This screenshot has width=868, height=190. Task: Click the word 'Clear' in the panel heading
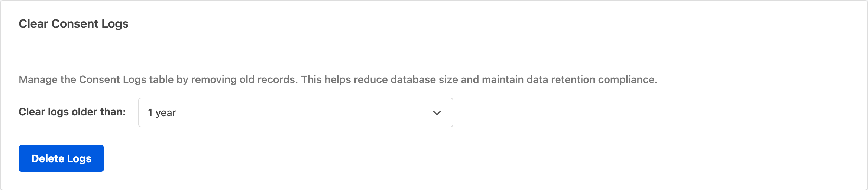tap(33, 24)
